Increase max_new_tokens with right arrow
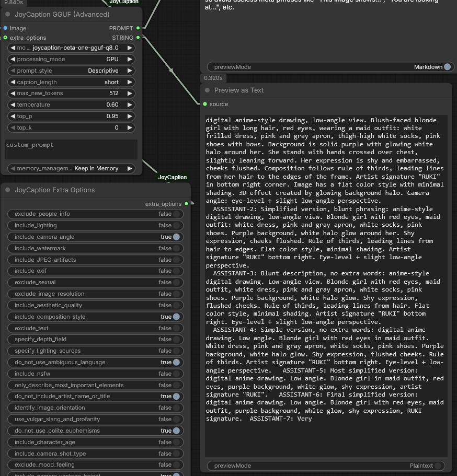Viewport: 457px width, 476px height. click(130, 93)
